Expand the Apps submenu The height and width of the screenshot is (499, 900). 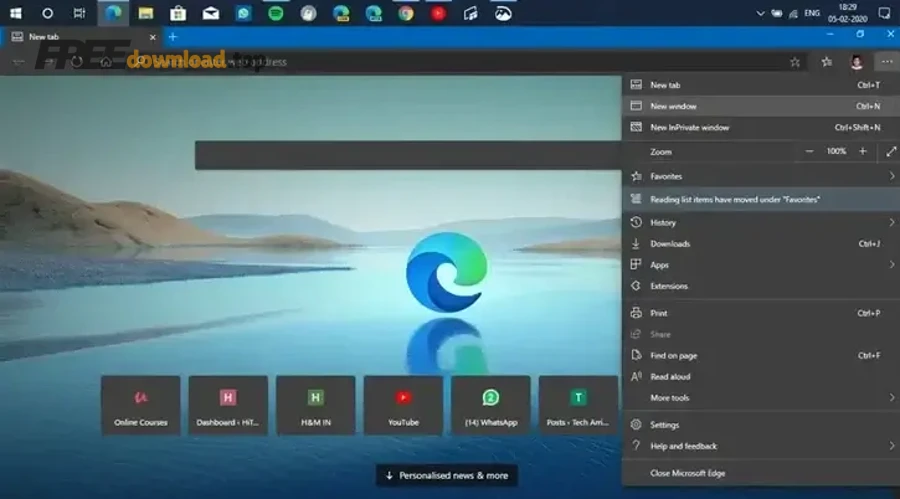pyautogui.click(x=761, y=265)
